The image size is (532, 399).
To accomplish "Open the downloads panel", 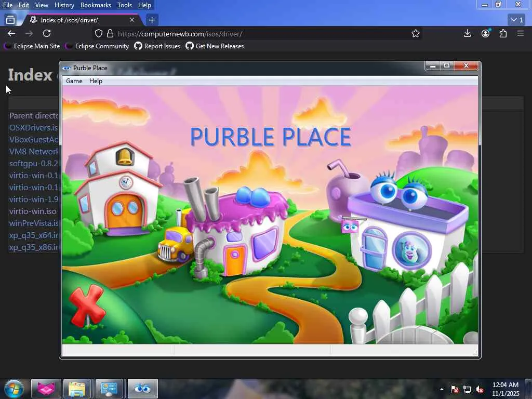I will pos(467,33).
